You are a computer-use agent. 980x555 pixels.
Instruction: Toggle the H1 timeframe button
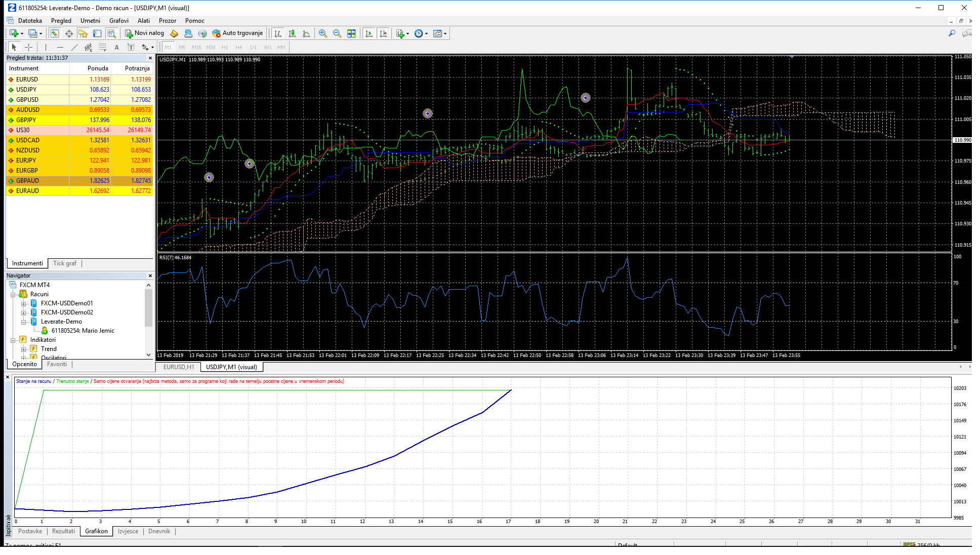(225, 47)
